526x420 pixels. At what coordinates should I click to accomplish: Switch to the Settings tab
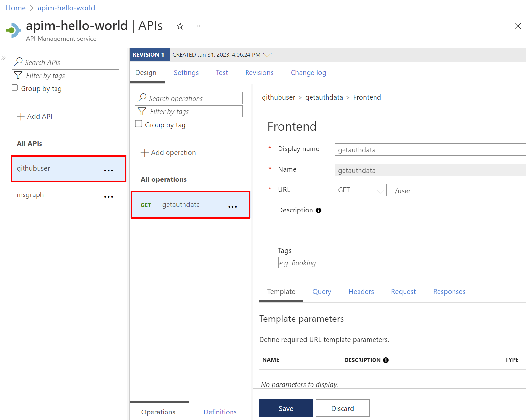[186, 72]
